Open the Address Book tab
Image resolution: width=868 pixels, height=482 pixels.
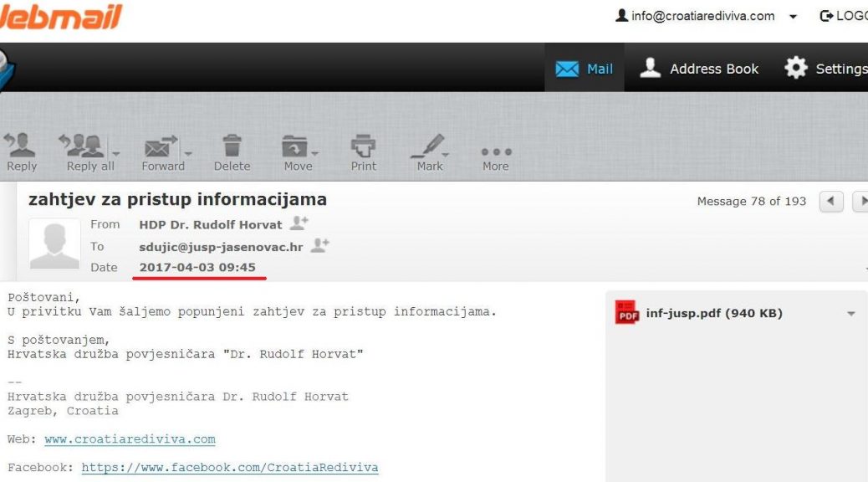699,69
